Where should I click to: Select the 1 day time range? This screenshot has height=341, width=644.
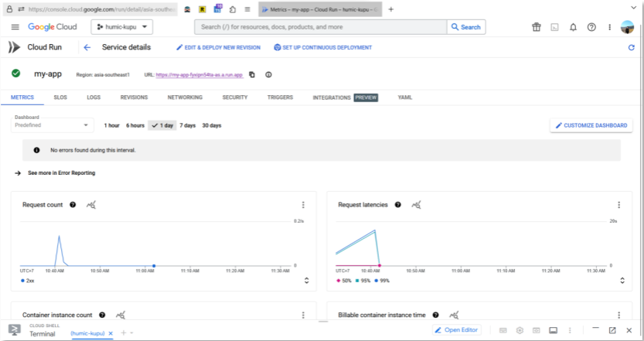[x=162, y=126]
